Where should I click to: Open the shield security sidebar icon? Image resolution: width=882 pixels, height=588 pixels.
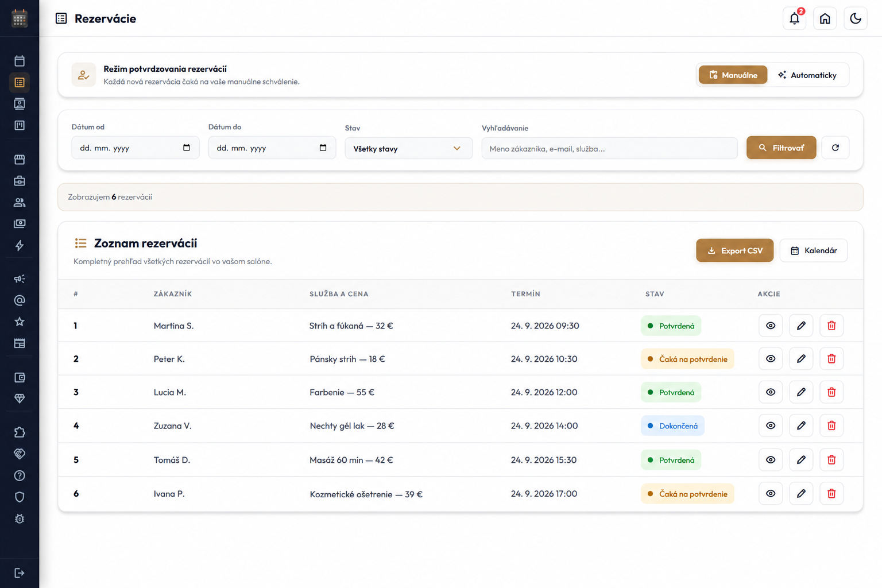20,497
